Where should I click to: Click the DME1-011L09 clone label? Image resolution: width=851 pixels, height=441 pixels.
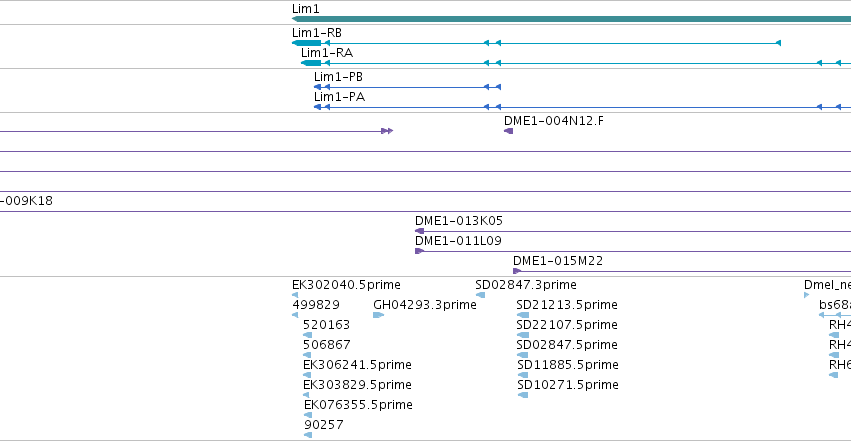tap(458, 240)
